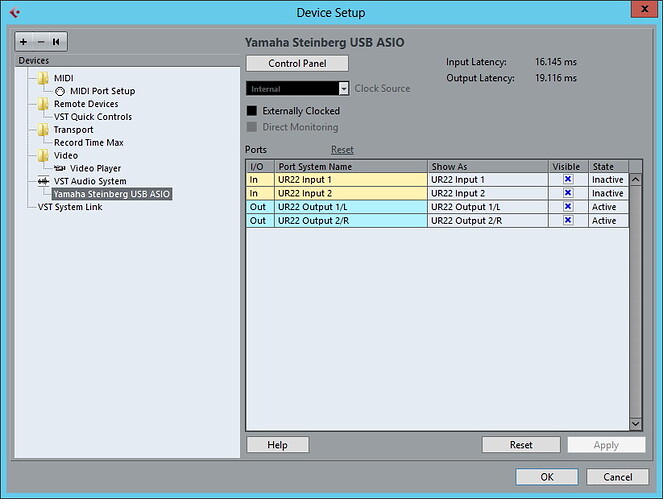
Task: Click the Cancel button
Action: pos(617,477)
